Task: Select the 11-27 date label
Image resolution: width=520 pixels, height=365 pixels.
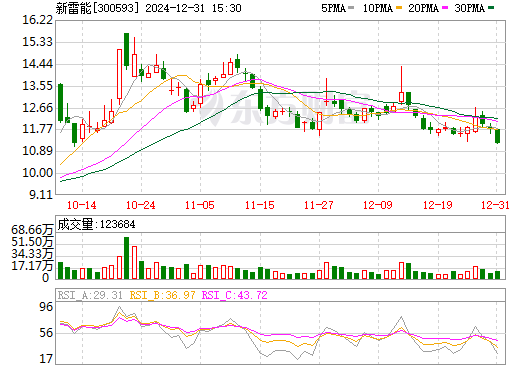Action: click(319, 205)
